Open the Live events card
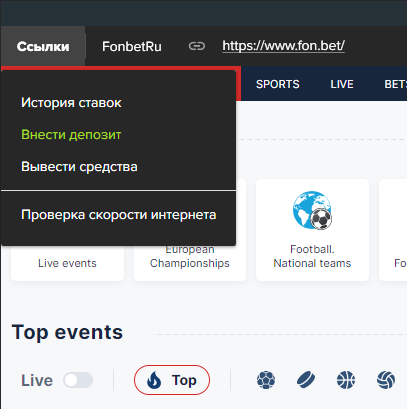Viewport: 407px width, 409px height. click(67, 263)
